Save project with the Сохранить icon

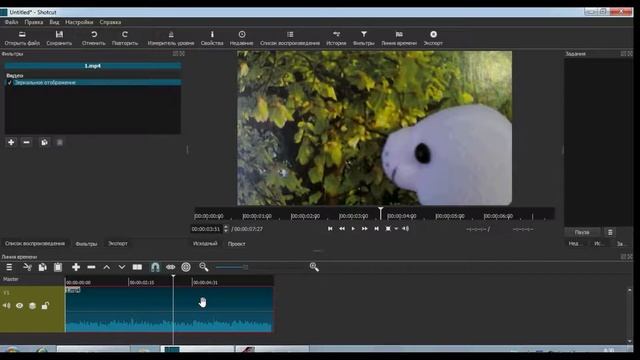pos(59,38)
